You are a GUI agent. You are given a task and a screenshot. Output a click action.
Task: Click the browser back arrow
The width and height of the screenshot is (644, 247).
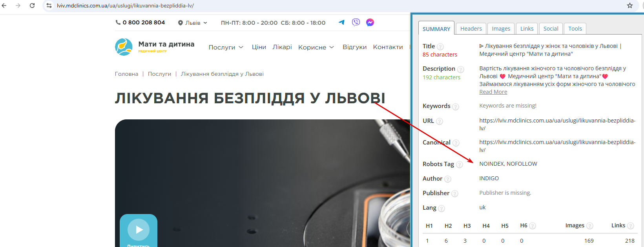coord(4,5)
